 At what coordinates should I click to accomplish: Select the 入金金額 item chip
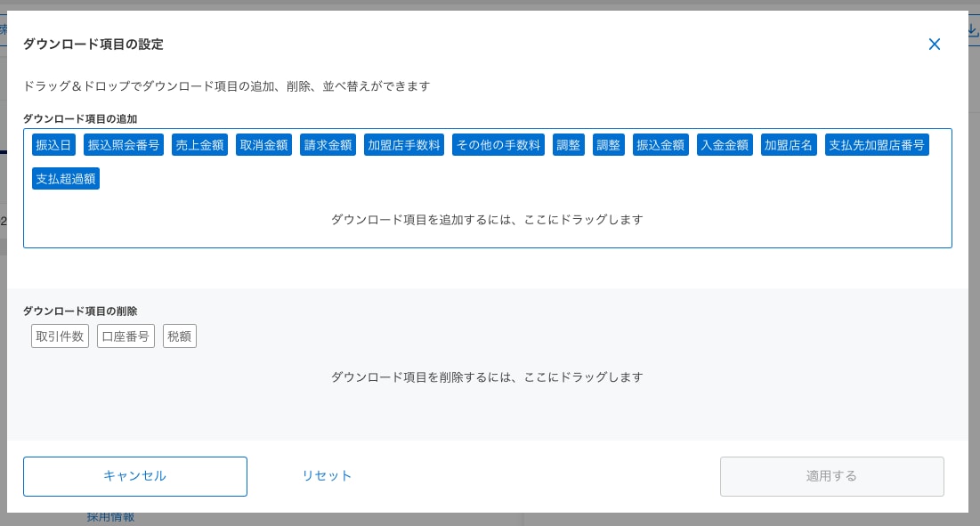pyautogui.click(x=725, y=144)
